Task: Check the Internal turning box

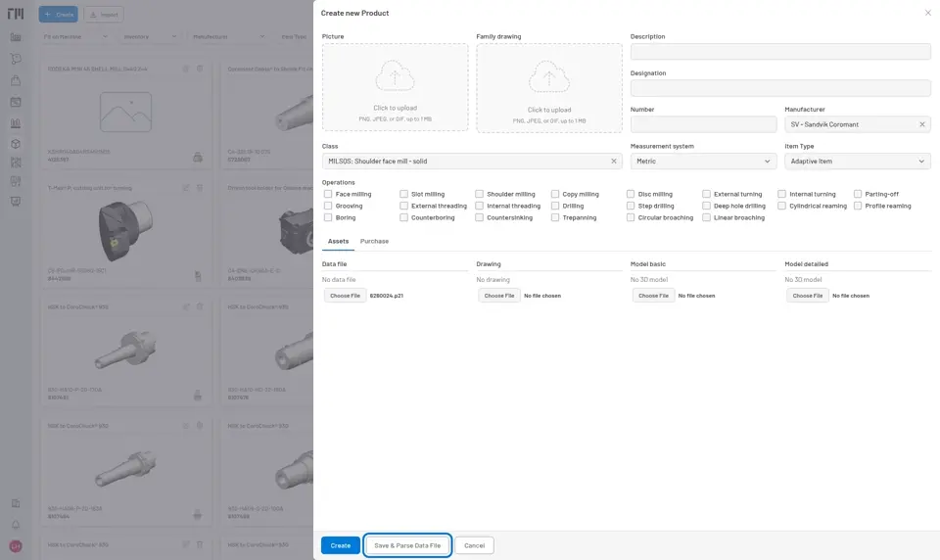Action: coord(781,194)
